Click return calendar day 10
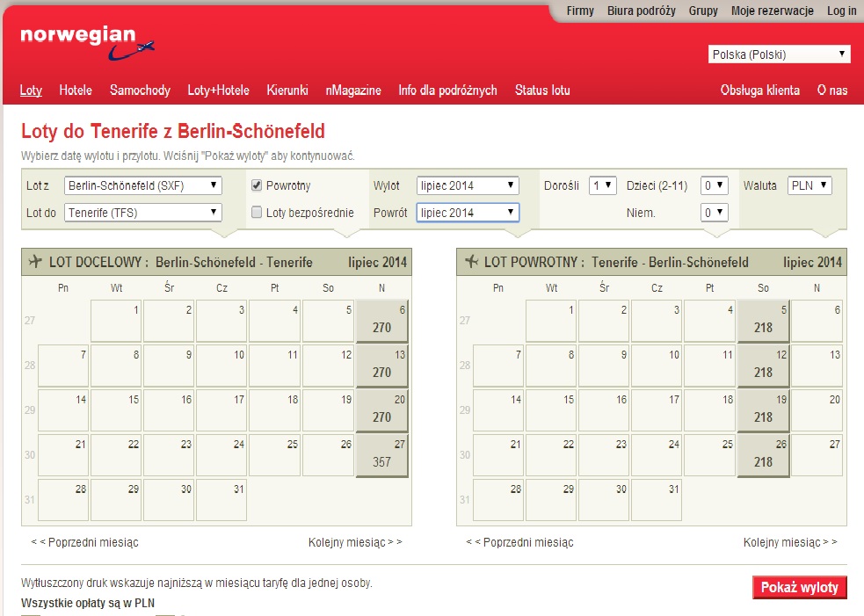 tap(657, 366)
